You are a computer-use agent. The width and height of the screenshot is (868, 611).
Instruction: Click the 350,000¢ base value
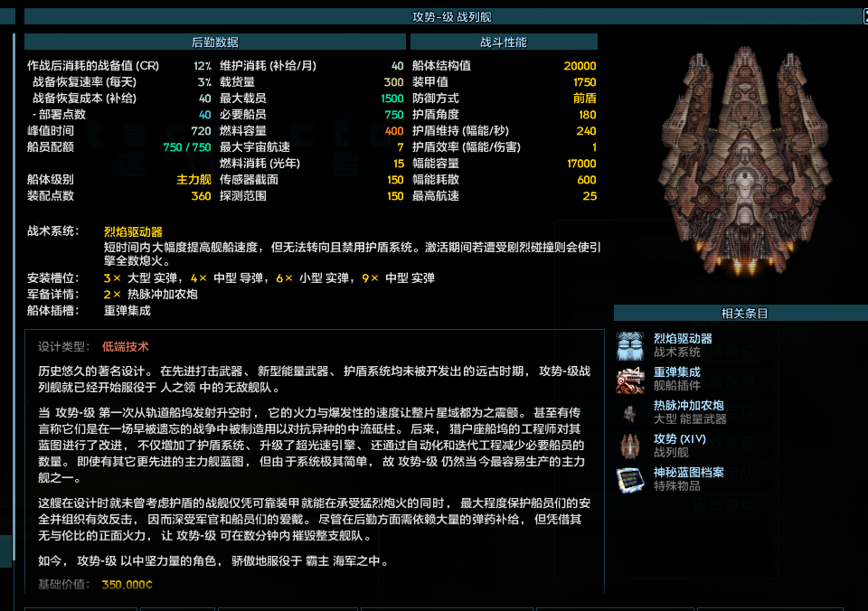127,585
